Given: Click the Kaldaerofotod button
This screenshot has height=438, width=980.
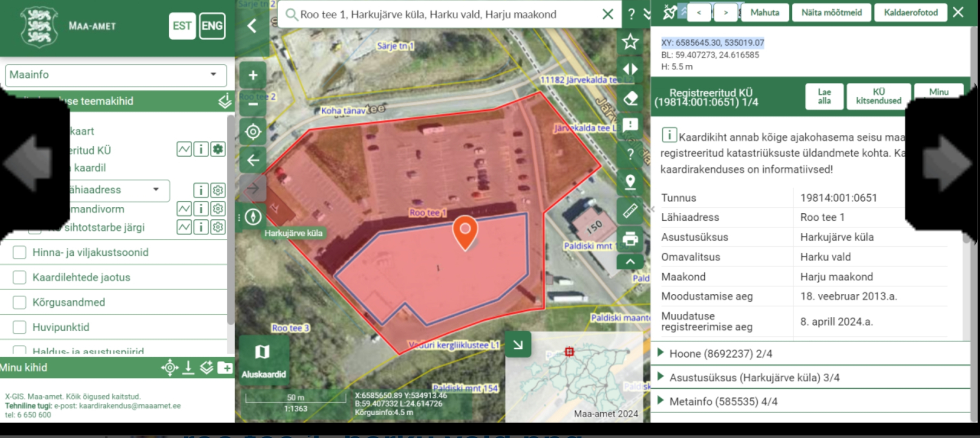Looking at the screenshot, I should tap(910, 13).
